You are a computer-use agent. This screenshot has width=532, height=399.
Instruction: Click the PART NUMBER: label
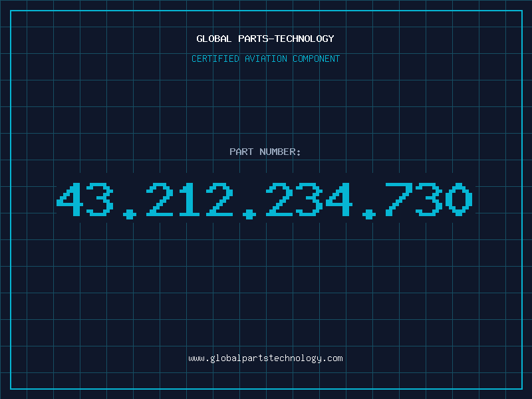point(265,152)
